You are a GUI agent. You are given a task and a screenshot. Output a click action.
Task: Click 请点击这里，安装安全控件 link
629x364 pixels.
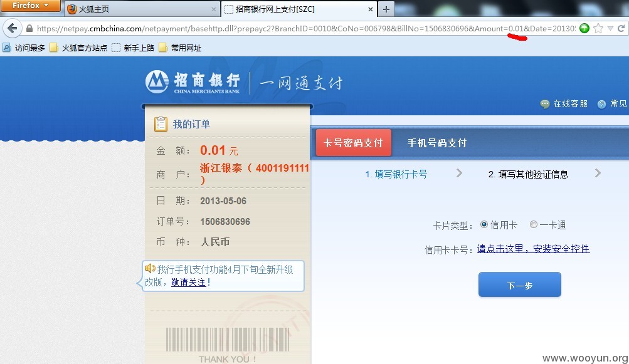pos(533,249)
